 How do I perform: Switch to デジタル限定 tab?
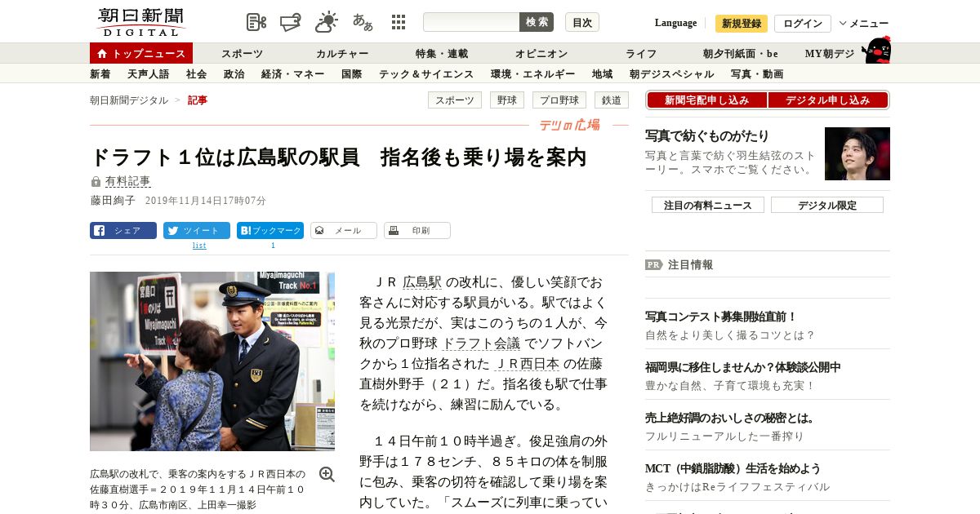[x=827, y=206]
